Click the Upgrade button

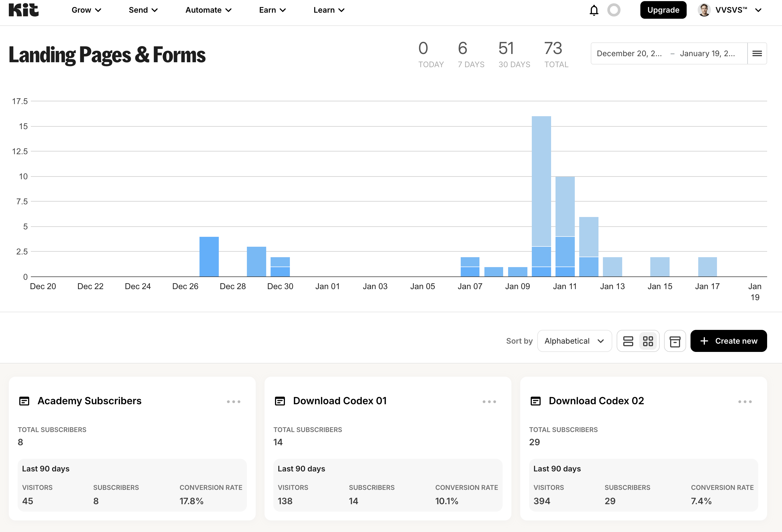pyautogui.click(x=663, y=10)
